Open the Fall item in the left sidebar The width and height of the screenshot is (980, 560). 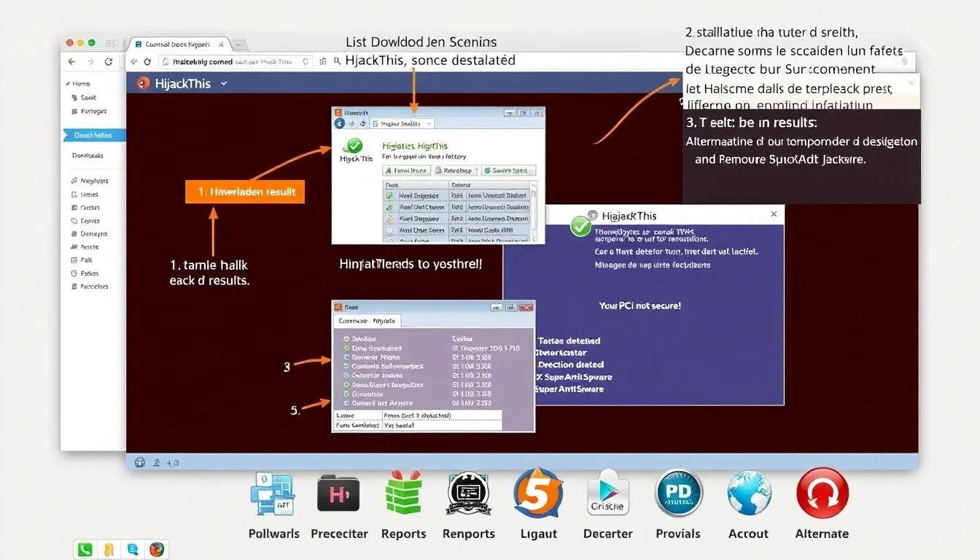[x=82, y=260]
